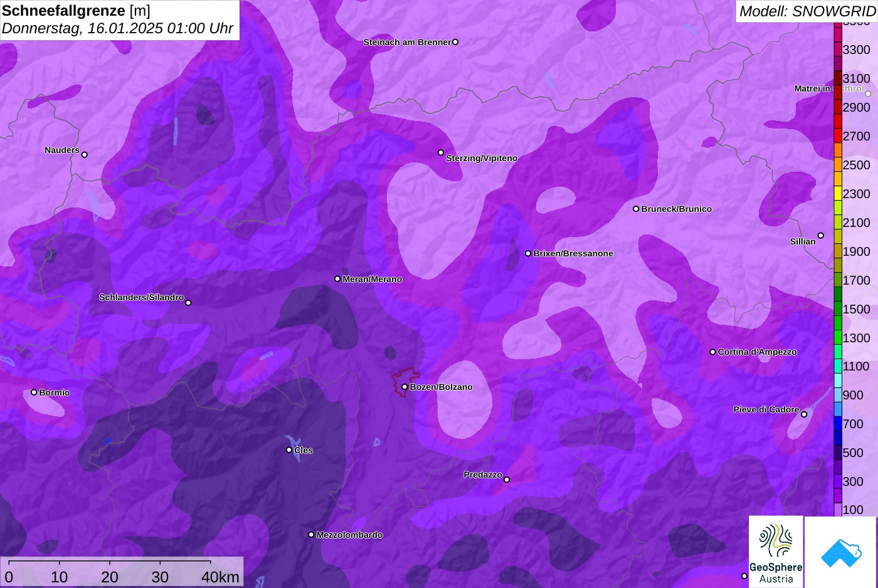878x588 pixels.
Task: Click the date 'Donnerstag, 16.01.2025 01:00 Uhr'
Action: [117, 28]
